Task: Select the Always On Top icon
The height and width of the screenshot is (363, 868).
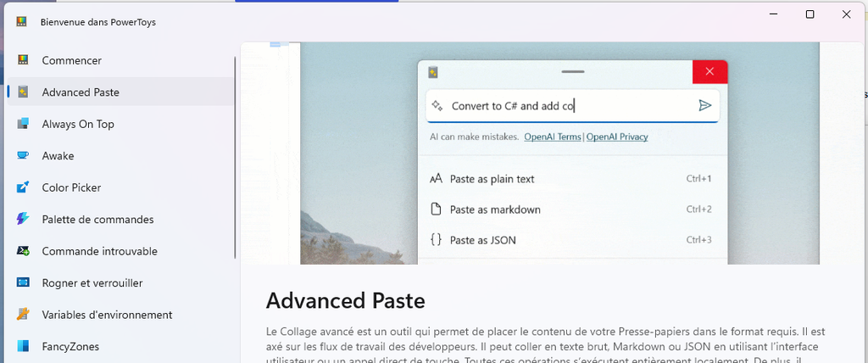Action: pyautogui.click(x=23, y=124)
